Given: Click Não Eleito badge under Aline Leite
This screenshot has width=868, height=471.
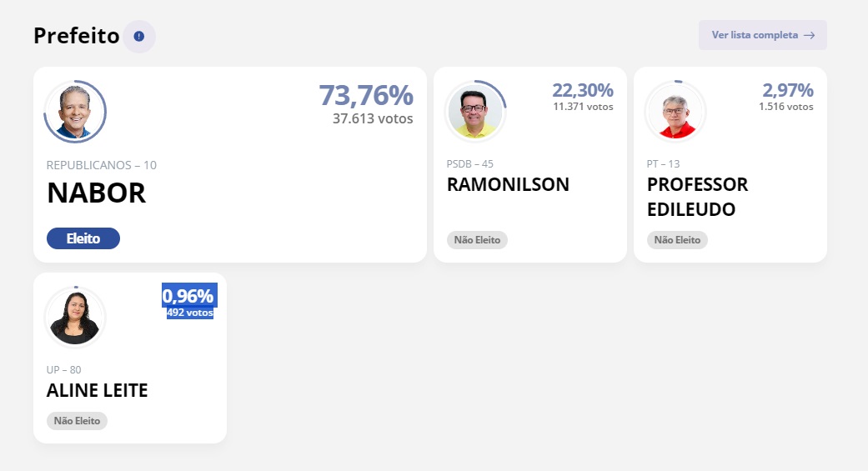Looking at the screenshot, I should point(77,421).
